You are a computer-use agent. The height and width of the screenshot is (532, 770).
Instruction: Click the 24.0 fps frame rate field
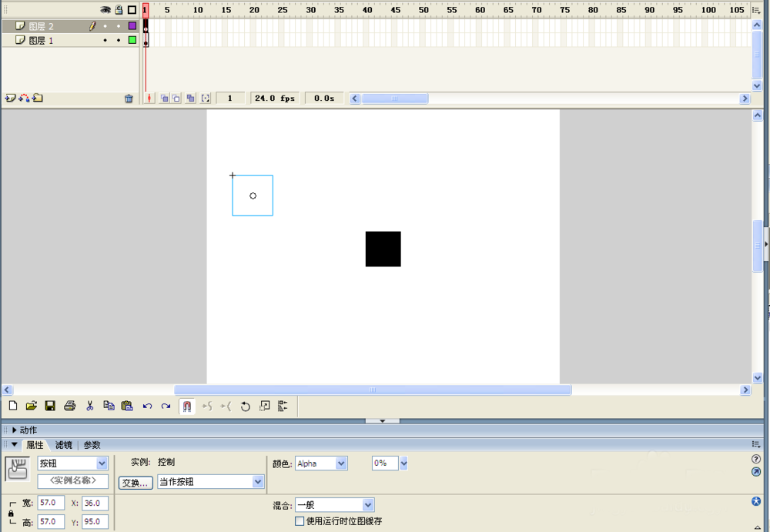275,99
